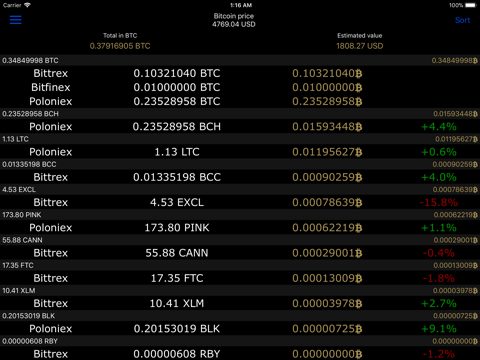Image resolution: width=480 pixels, height=360 pixels.
Task: Select the 173.80 PINK section header
Action: click(x=240, y=215)
